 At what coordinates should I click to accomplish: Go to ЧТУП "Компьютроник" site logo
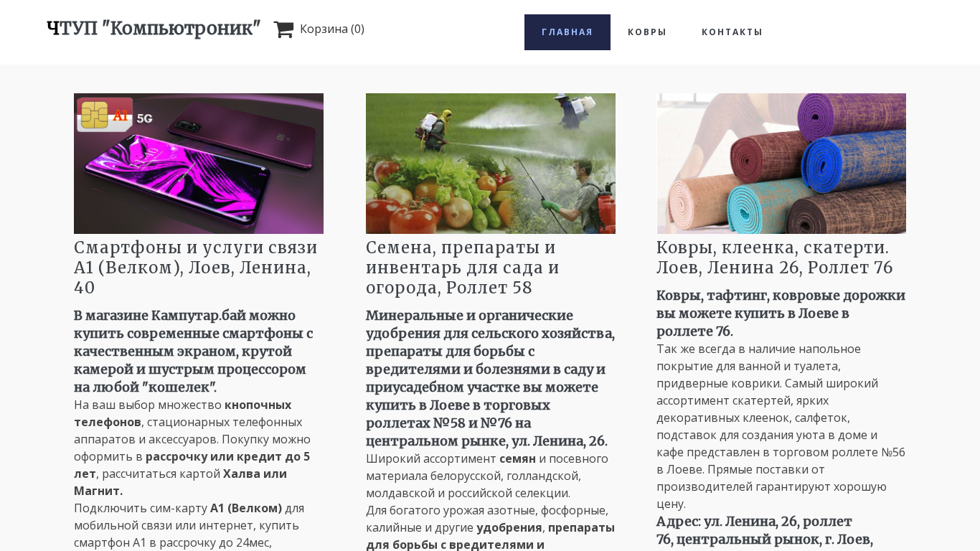(154, 29)
